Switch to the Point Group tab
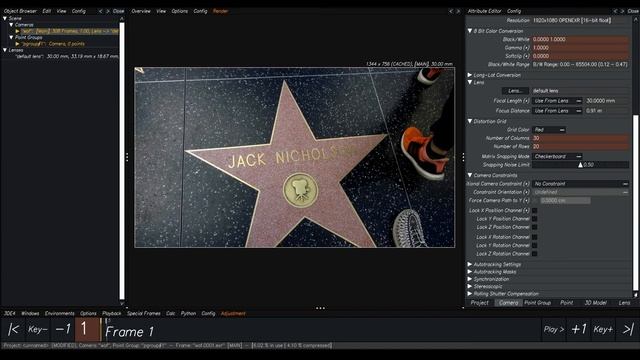The image size is (640, 360). (x=538, y=303)
